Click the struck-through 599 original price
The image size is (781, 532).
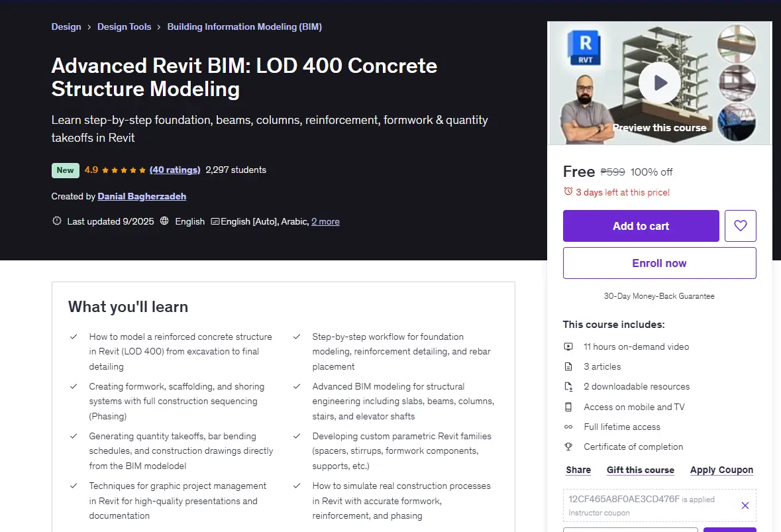coord(613,172)
